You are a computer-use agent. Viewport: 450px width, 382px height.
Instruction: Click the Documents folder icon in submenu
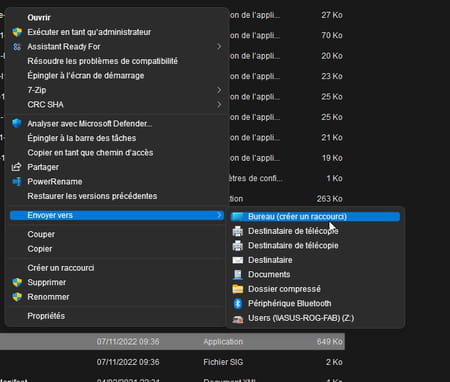(238, 274)
